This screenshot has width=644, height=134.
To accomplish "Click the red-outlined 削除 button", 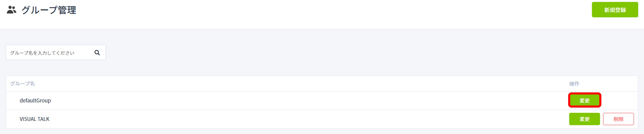I will [x=618, y=119].
